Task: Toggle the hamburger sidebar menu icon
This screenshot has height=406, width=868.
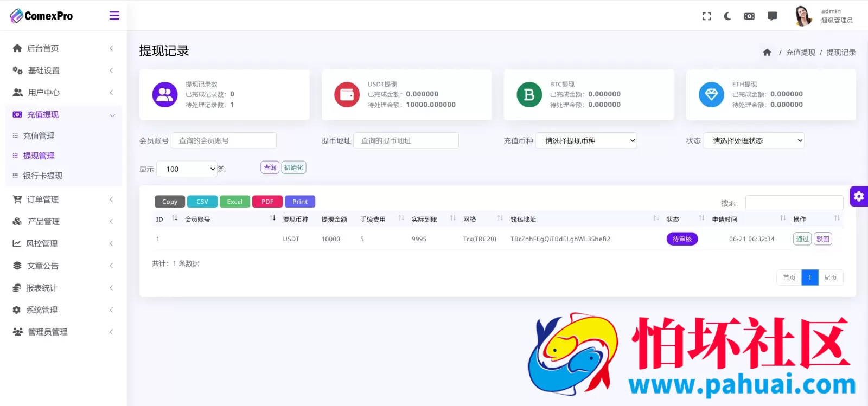Action: click(x=114, y=16)
